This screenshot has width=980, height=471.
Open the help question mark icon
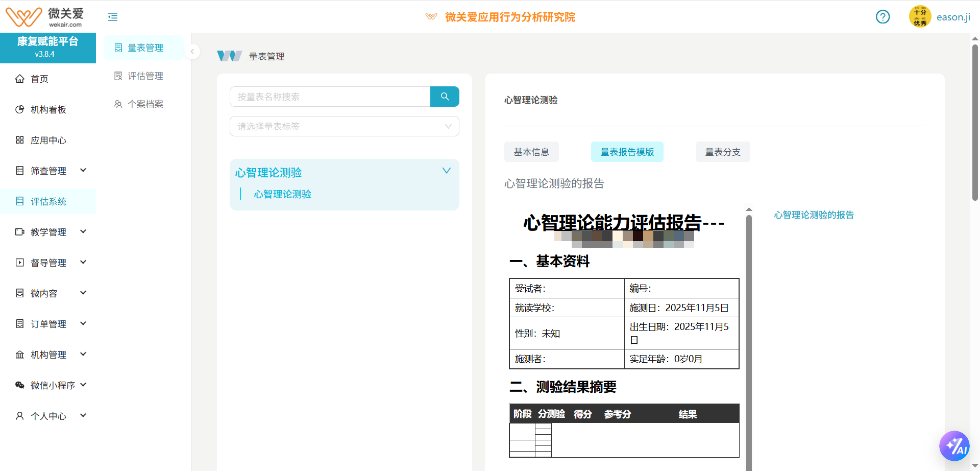883,17
